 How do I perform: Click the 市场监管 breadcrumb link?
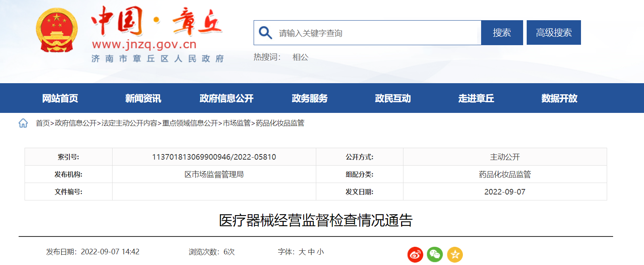[x=237, y=123]
